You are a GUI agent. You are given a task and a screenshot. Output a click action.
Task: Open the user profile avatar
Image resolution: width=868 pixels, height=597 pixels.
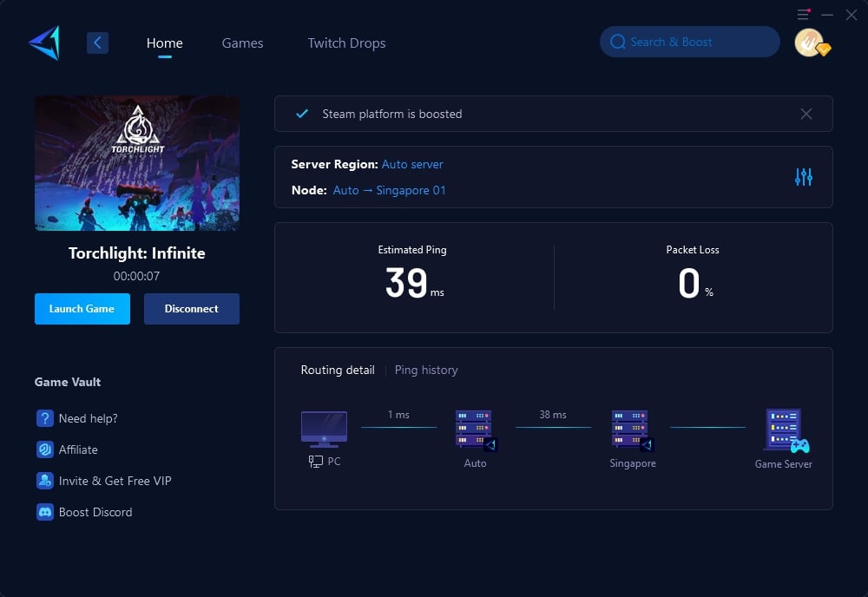811,43
